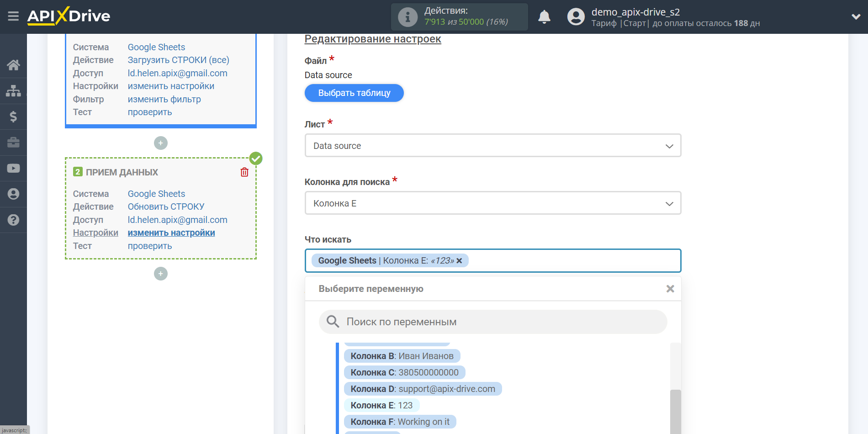This screenshot has height=434, width=868.
Task: Select variable Колонка C: 380500000000
Action: click(x=404, y=372)
